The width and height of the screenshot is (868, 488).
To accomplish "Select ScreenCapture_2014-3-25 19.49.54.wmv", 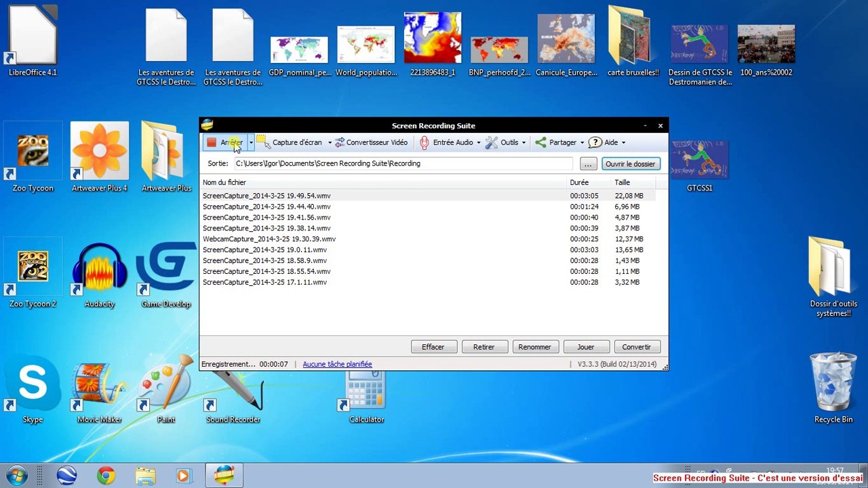I will [429, 196].
